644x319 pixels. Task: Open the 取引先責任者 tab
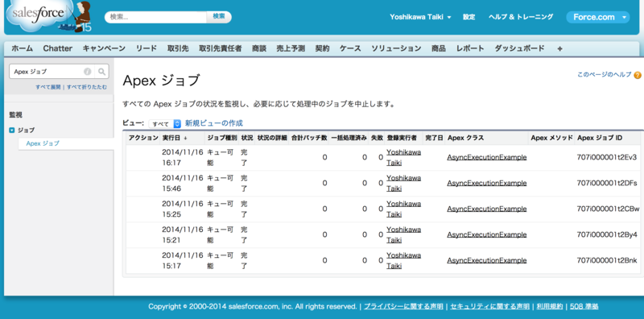pyautogui.click(x=220, y=48)
